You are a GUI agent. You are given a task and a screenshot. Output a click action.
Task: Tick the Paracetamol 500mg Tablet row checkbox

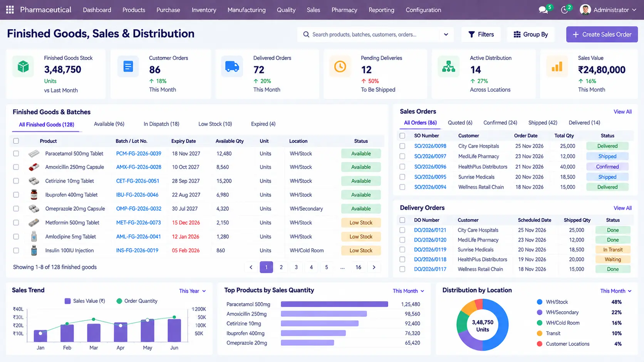pos(16,153)
